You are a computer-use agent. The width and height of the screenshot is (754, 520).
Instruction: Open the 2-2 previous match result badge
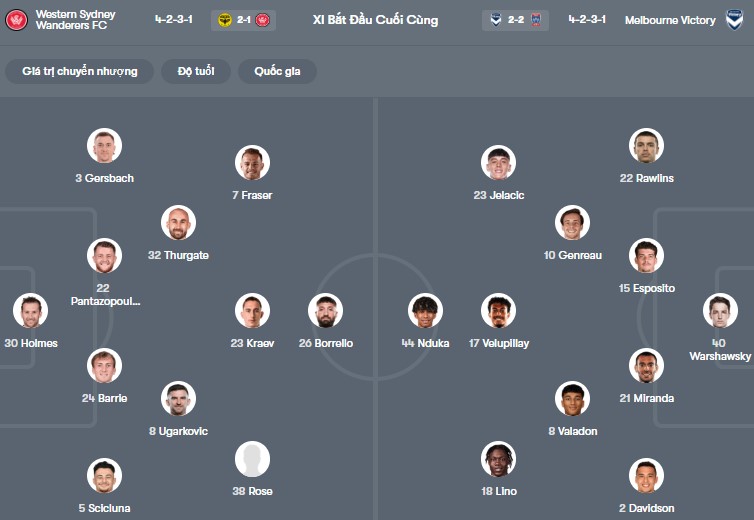click(x=514, y=20)
